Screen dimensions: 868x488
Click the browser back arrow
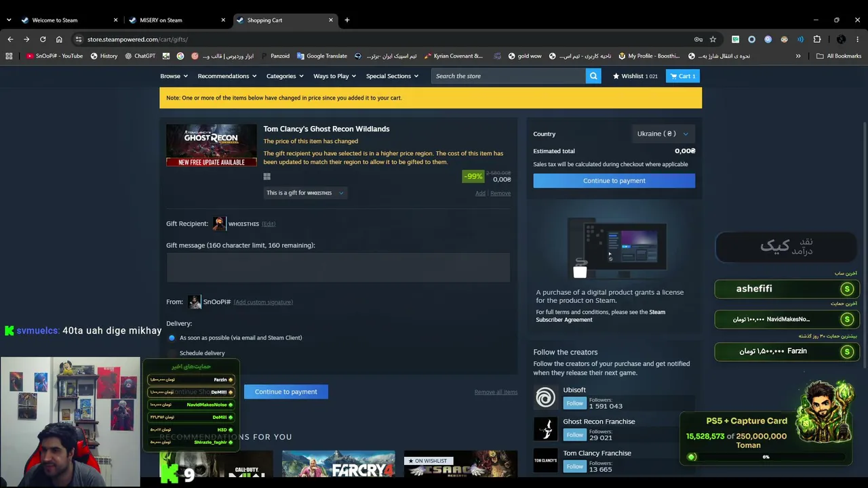point(10,39)
